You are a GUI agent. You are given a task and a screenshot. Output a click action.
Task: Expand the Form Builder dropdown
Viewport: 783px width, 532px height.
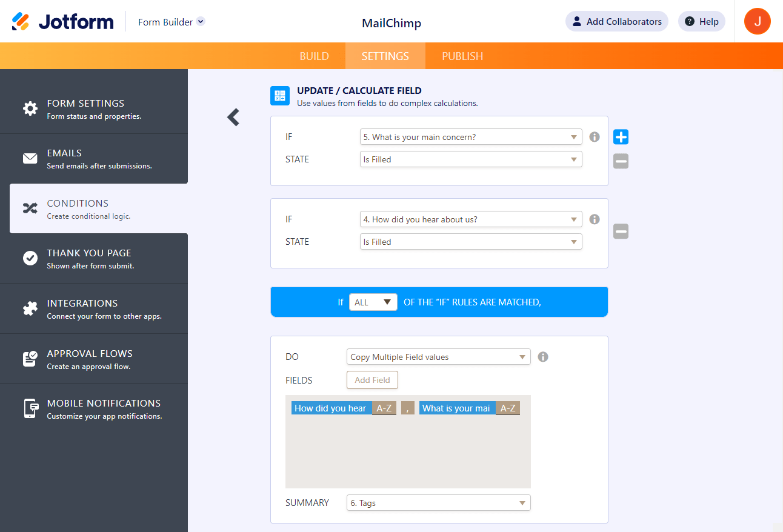172,22
